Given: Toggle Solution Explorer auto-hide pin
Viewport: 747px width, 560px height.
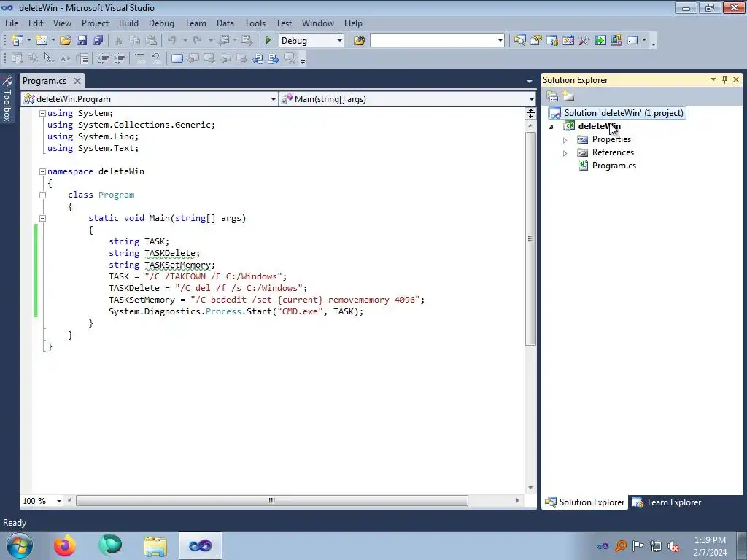Looking at the screenshot, I should pos(724,79).
